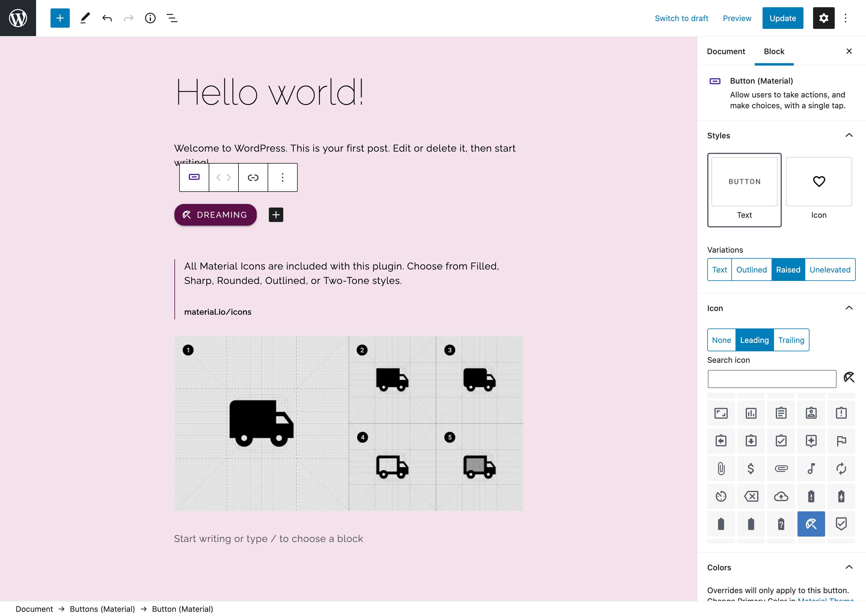Choose the clipboard with text lines icon
Screen dimensions: 866x616
(781, 413)
